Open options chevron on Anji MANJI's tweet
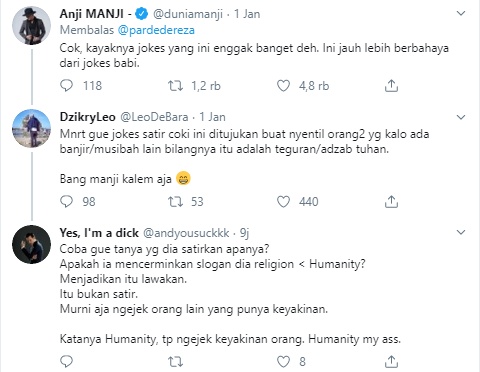The height and width of the screenshot is (372, 480). tap(461, 13)
